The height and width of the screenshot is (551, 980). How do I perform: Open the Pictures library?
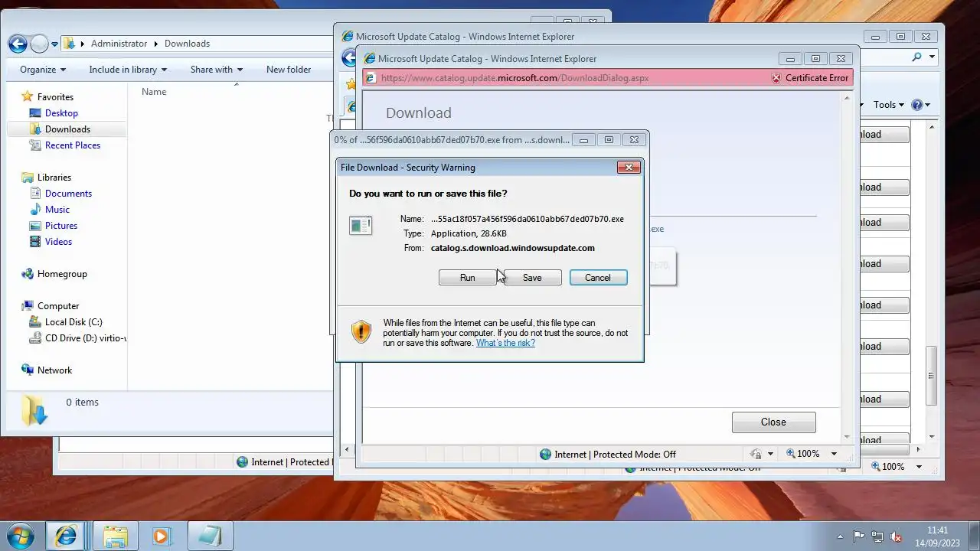click(x=61, y=226)
